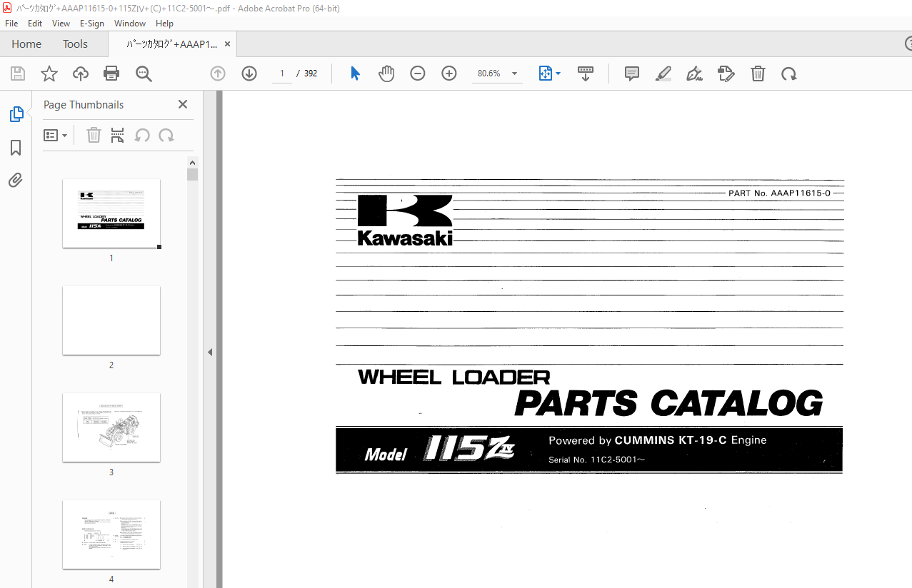This screenshot has width=912, height=588.
Task: Select blank page 2 thumbnail
Action: click(x=111, y=320)
